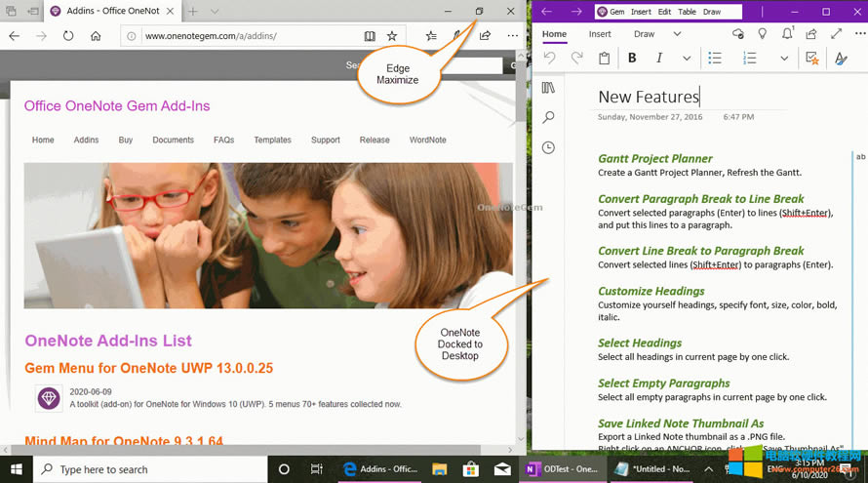Click the OneNote search magnifier icon

(x=548, y=117)
